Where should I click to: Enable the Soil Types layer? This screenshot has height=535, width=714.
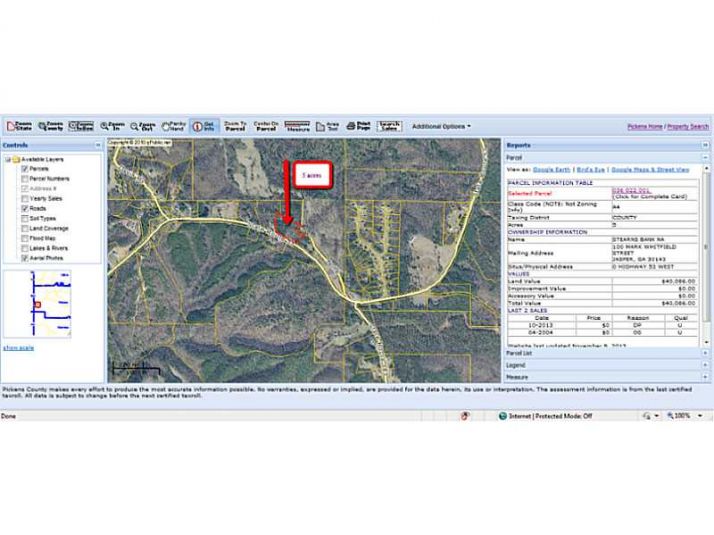point(25,219)
